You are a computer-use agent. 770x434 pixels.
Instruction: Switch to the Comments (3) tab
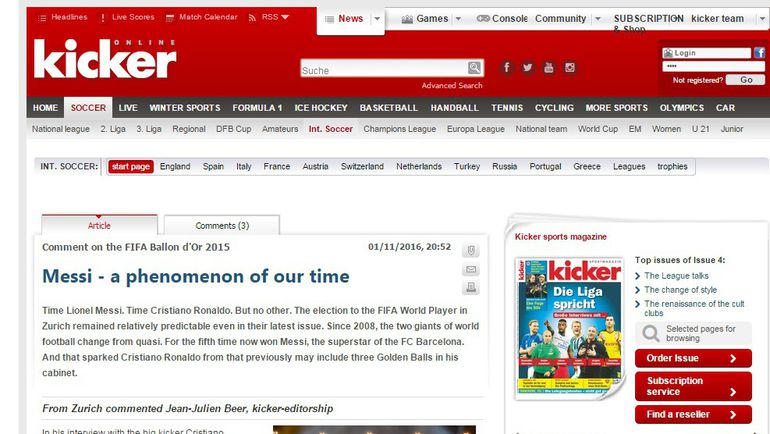click(x=222, y=225)
